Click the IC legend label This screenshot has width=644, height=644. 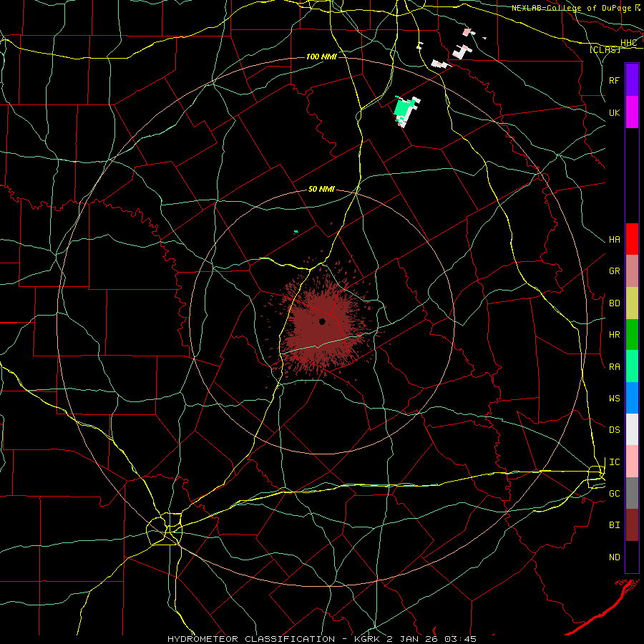coord(614,462)
